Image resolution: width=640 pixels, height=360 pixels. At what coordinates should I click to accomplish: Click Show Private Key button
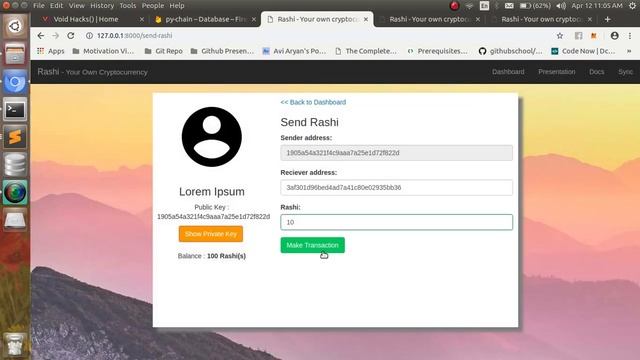[x=211, y=234]
